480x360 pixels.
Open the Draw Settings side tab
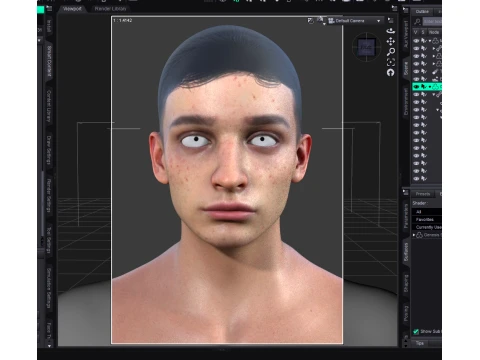[x=49, y=150]
